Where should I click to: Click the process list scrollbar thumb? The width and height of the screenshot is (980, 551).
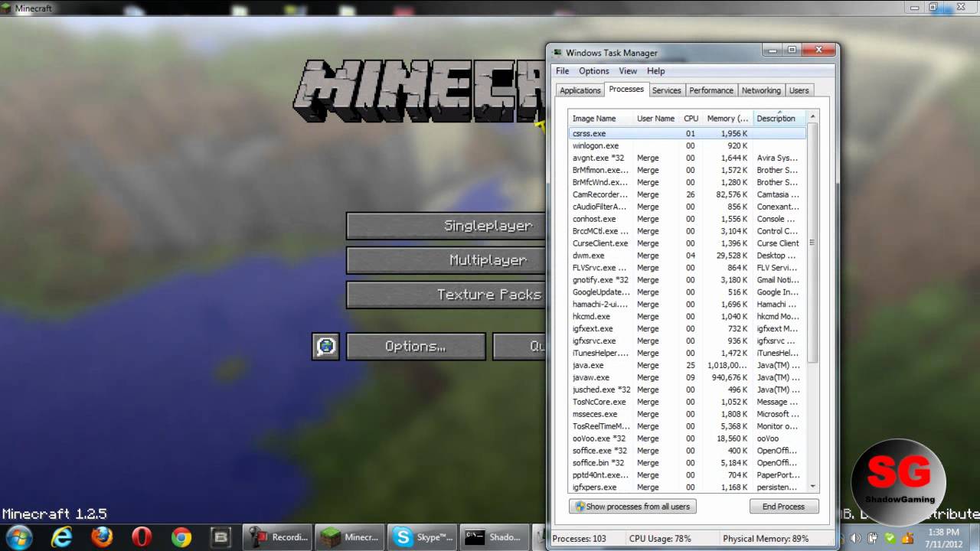[x=813, y=243]
